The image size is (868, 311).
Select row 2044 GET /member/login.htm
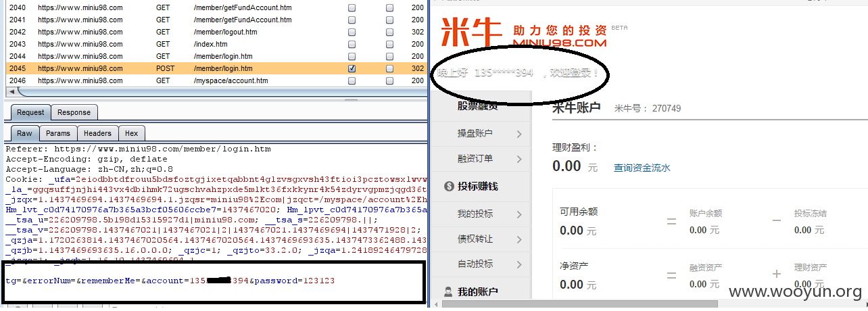coord(216,56)
